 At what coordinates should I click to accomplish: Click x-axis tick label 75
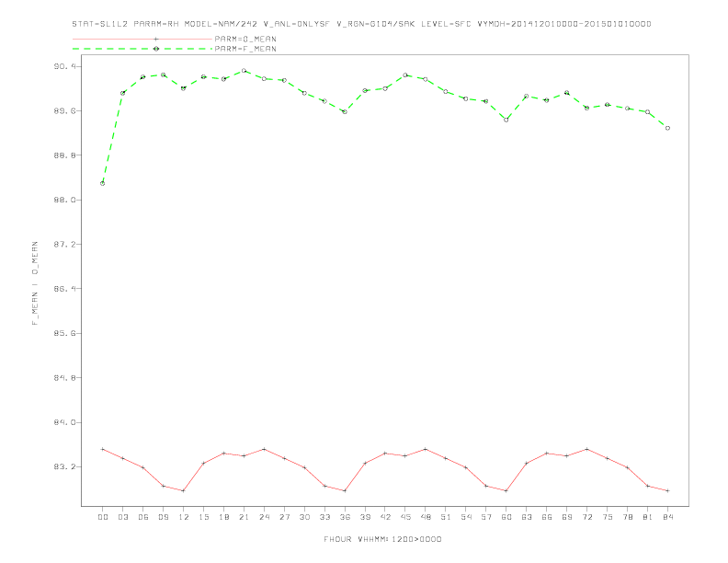pyautogui.click(x=608, y=517)
